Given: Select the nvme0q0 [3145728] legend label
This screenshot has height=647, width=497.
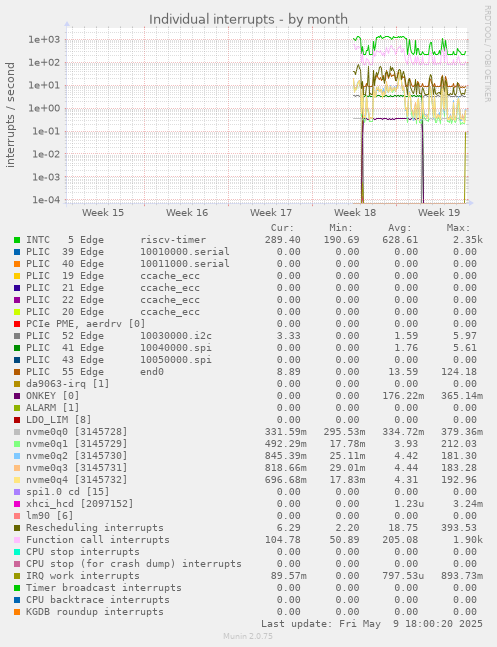Looking at the screenshot, I should point(77,432).
